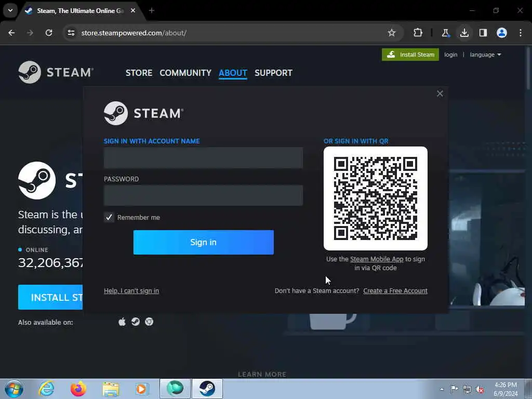Launch Firefox from taskbar
Screen dimensions: 532x399
click(78, 389)
